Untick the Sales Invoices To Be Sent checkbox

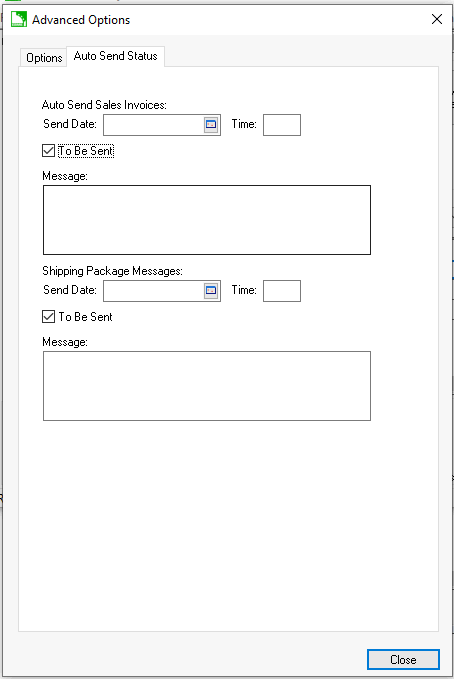(x=49, y=151)
